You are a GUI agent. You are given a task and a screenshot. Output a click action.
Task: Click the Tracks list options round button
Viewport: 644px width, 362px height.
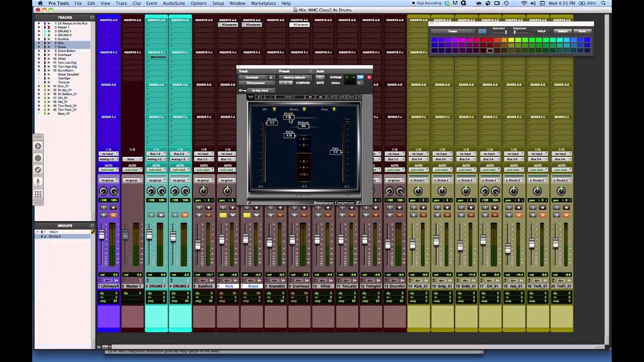click(x=92, y=18)
